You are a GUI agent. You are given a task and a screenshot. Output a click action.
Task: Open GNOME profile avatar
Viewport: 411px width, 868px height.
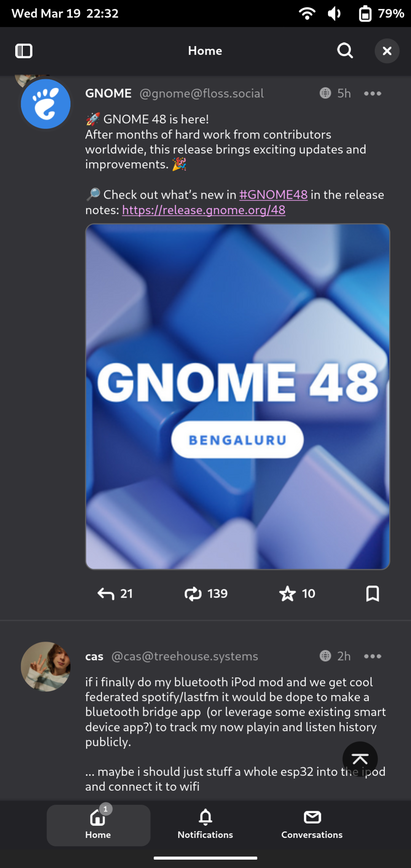point(46,104)
